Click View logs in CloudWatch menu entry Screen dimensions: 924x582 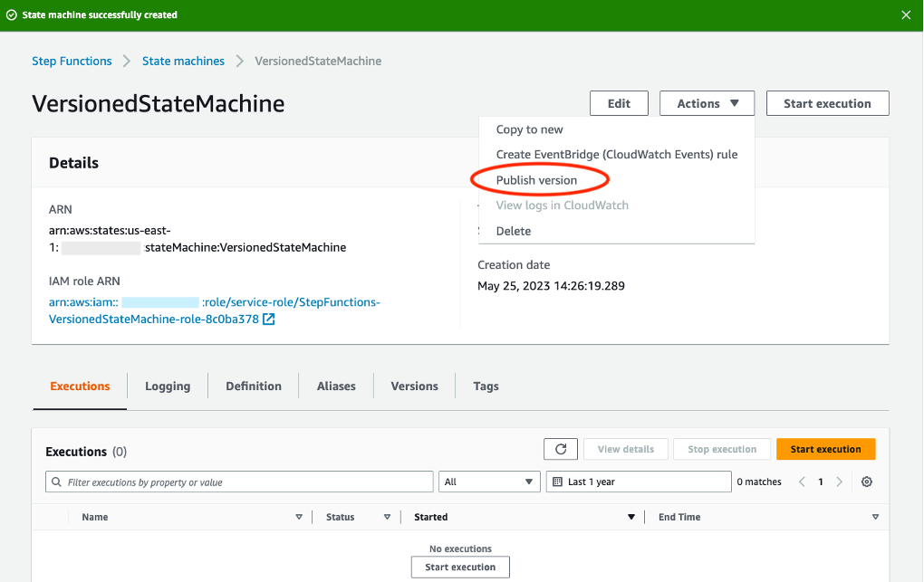point(563,205)
